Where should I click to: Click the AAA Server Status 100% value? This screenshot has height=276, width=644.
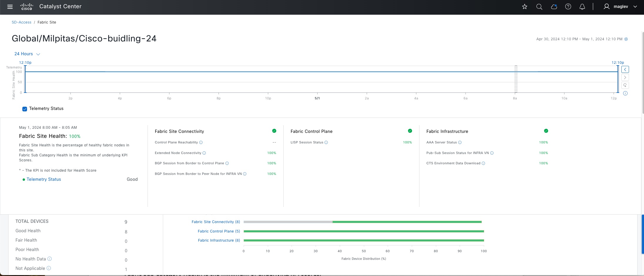click(543, 143)
